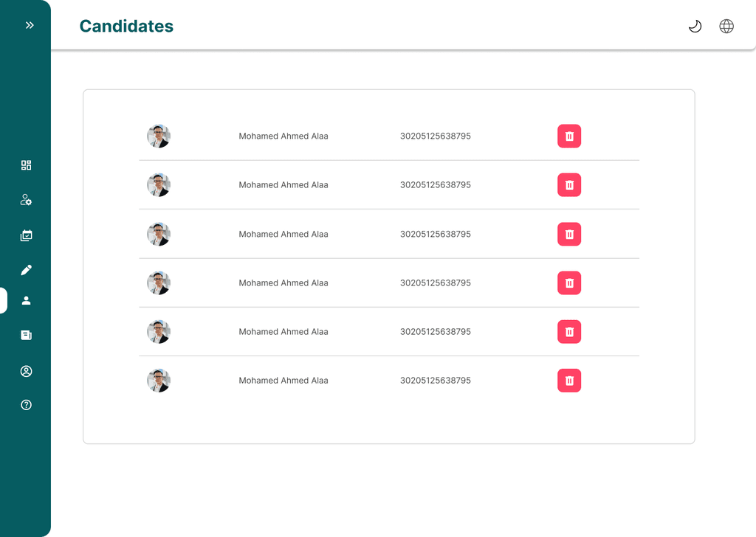Image resolution: width=756 pixels, height=537 pixels.
Task: Open the news card icon in sidebar
Action: (x=27, y=335)
